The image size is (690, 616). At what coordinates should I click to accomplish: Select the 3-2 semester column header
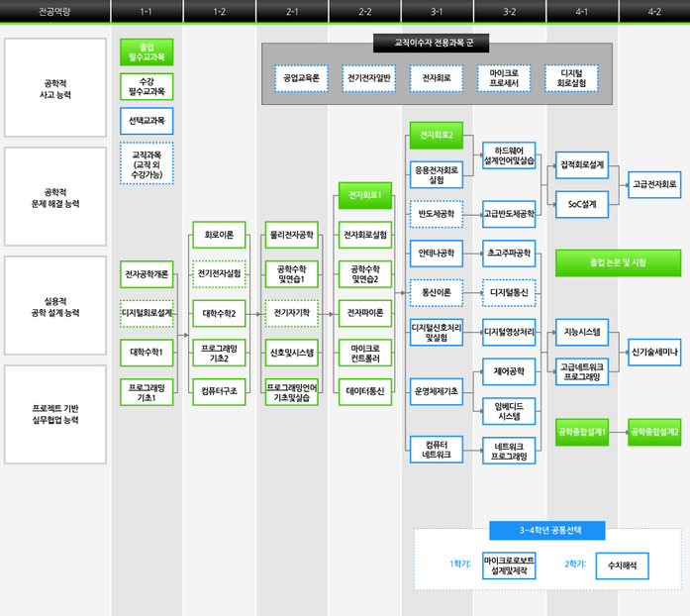509,12
